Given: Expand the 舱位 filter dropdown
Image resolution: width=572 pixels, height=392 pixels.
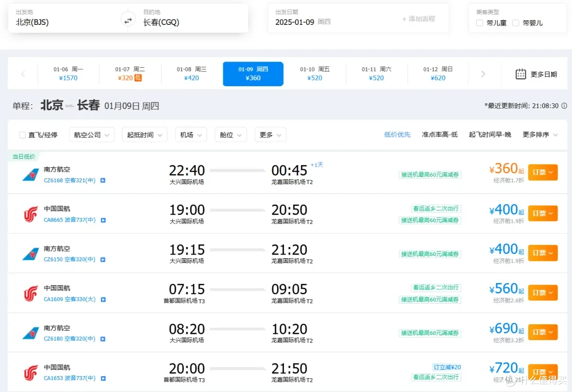Looking at the screenshot, I should coord(230,135).
